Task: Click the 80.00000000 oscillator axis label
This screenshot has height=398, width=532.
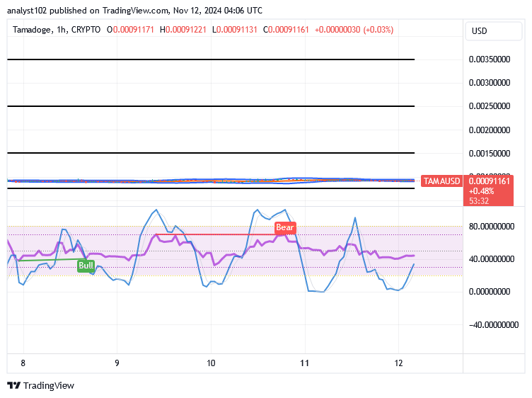Action: pyautogui.click(x=491, y=227)
